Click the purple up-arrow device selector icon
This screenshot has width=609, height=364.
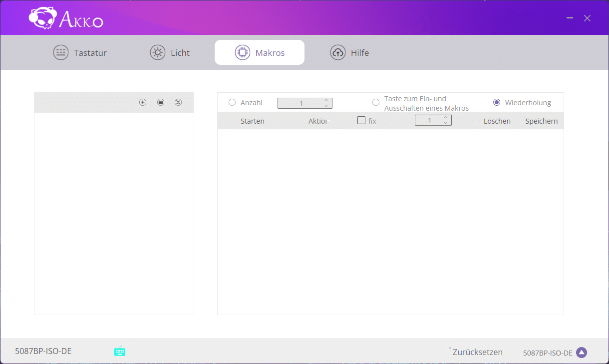pyautogui.click(x=581, y=353)
